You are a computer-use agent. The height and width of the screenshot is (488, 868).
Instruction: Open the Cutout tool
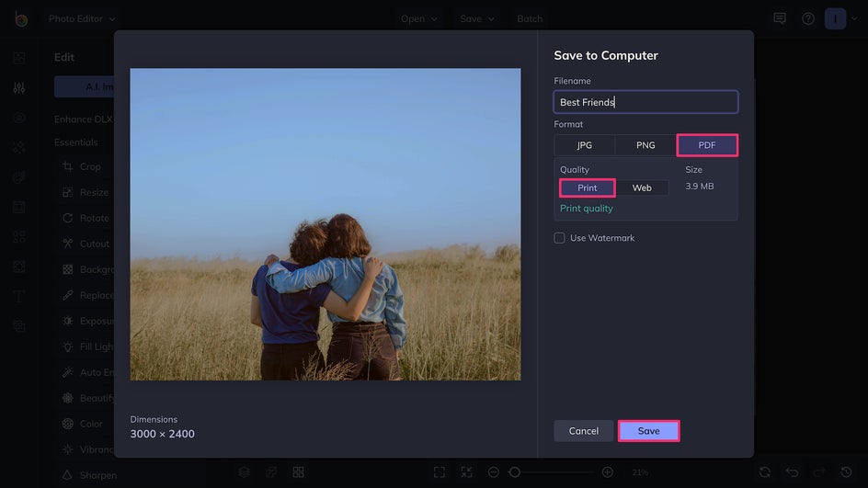(85, 244)
